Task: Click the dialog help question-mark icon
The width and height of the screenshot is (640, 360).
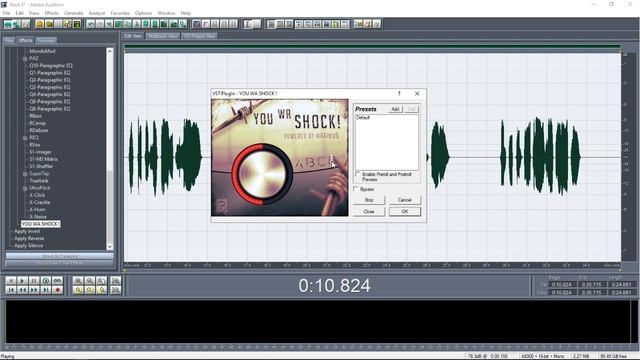Action: (x=399, y=93)
